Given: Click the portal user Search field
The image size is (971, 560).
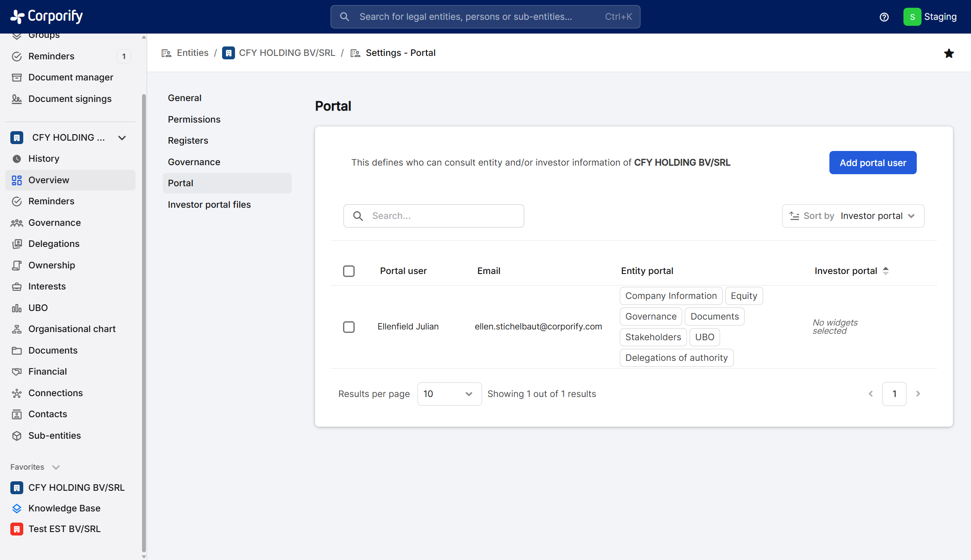Looking at the screenshot, I should pyautogui.click(x=434, y=216).
